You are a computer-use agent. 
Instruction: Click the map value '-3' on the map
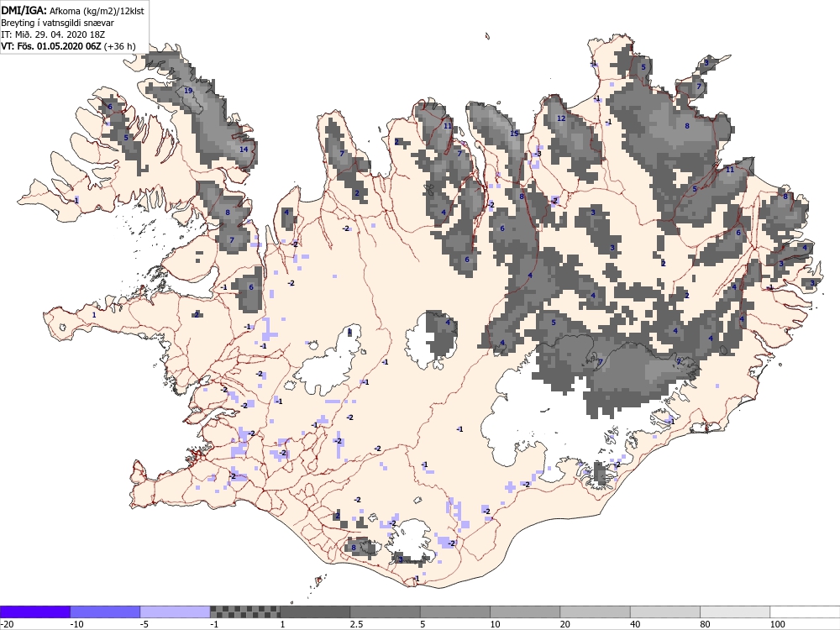[x=538, y=154]
